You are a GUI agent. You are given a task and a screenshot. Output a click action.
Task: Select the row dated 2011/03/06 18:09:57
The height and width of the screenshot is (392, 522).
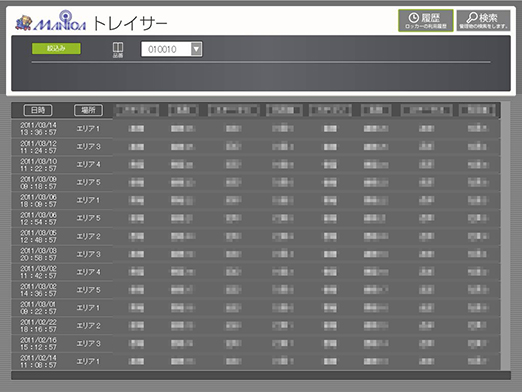[x=256, y=200]
